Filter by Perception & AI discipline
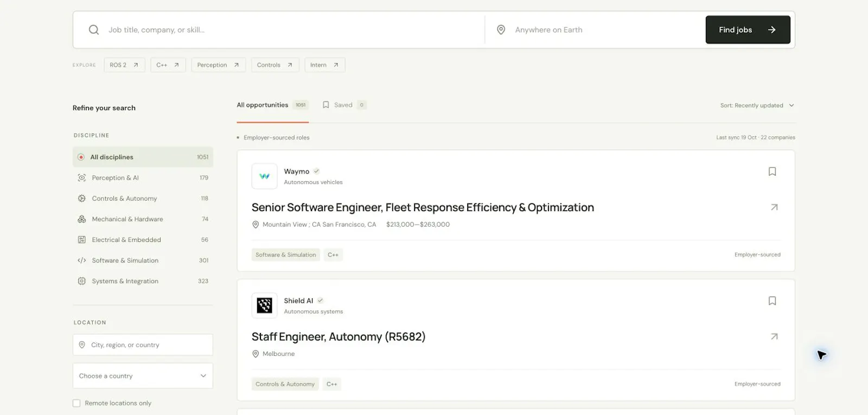Screen dimensions: 868x415 point(143,178)
